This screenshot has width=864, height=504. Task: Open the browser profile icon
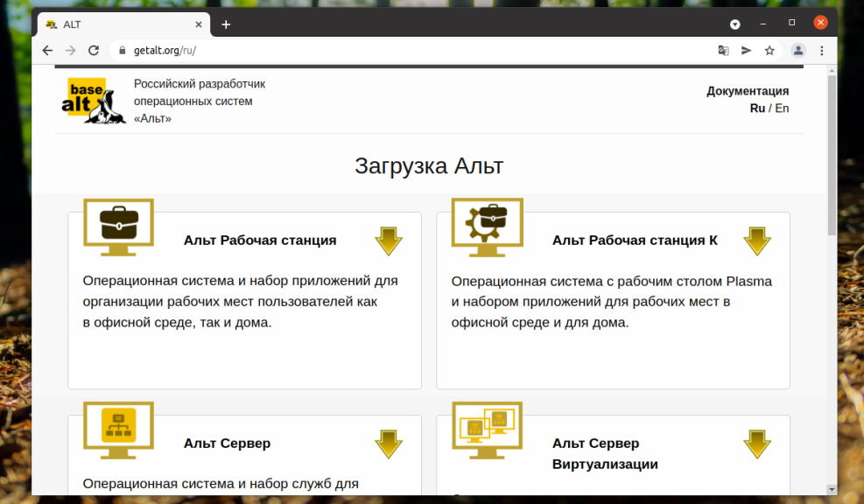click(x=797, y=51)
